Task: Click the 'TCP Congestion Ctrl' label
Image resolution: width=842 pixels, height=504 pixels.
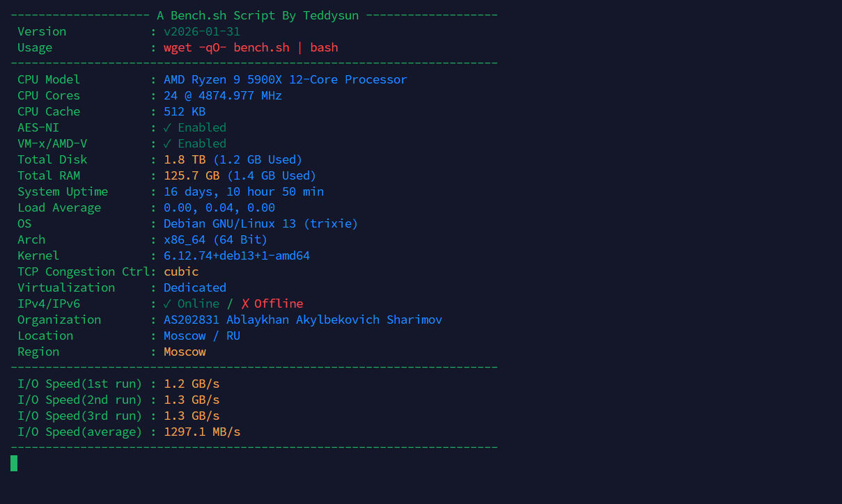Action: point(84,271)
